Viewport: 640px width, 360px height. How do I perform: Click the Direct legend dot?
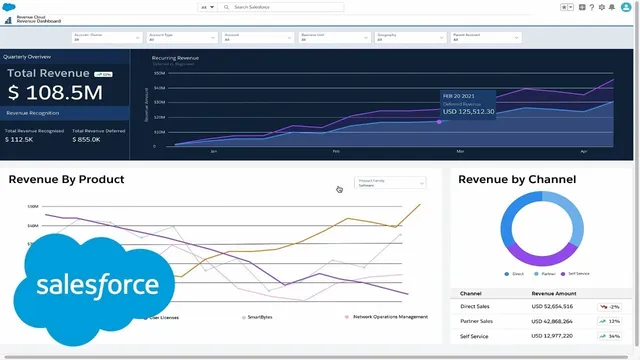coord(507,274)
